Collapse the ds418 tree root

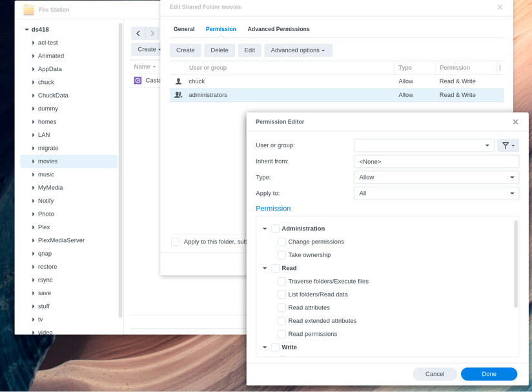26,30
